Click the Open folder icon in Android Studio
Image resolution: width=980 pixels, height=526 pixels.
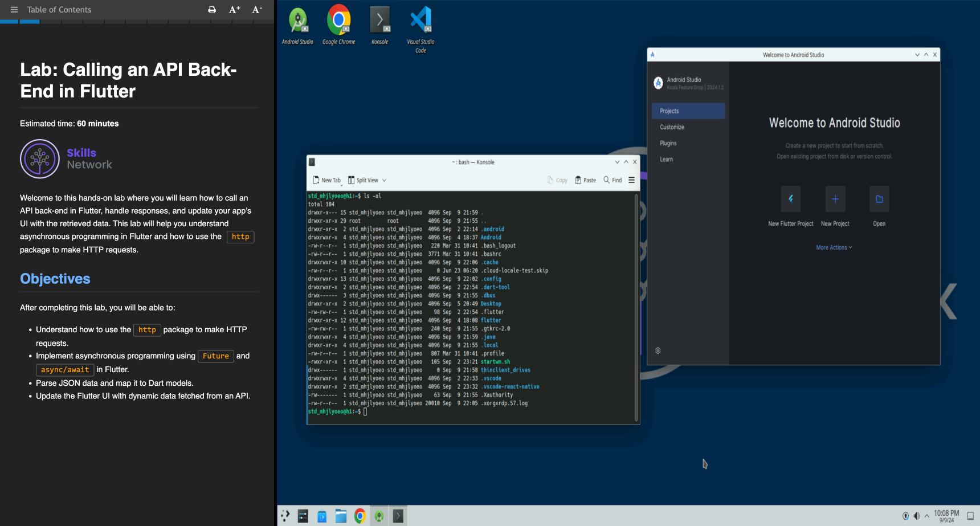pyautogui.click(x=879, y=199)
